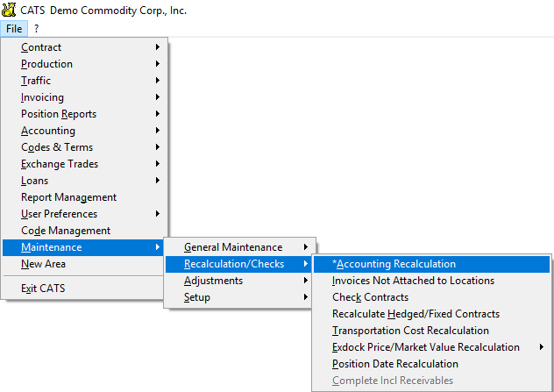Viewport: 554px width, 392px height.
Task: Select Position Date Recalculation
Action: point(431,363)
